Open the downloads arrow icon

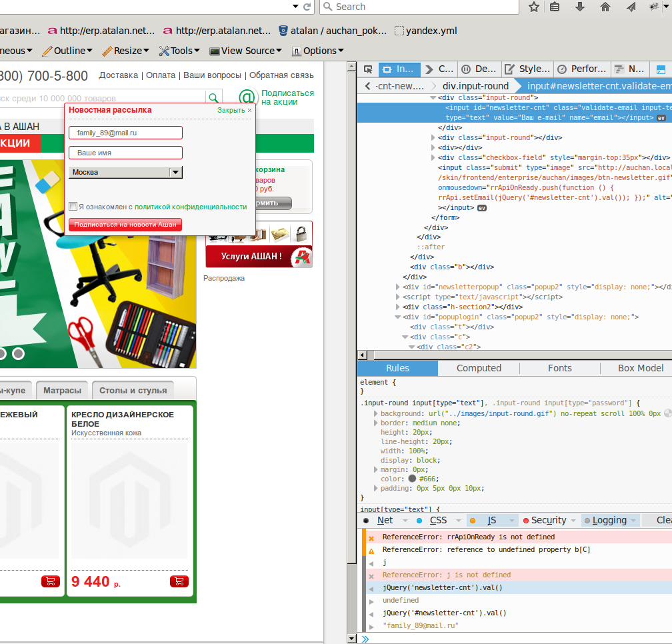click(x=580, y=7)
